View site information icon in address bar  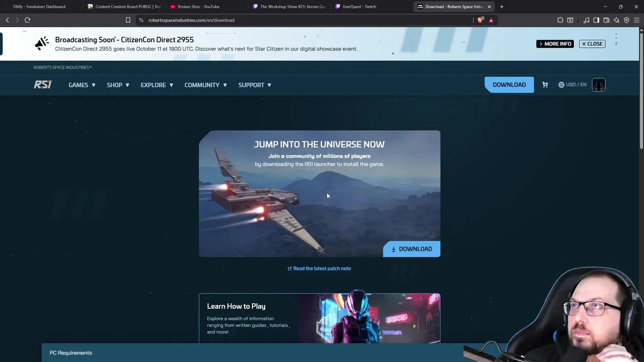tap(141, 20)
